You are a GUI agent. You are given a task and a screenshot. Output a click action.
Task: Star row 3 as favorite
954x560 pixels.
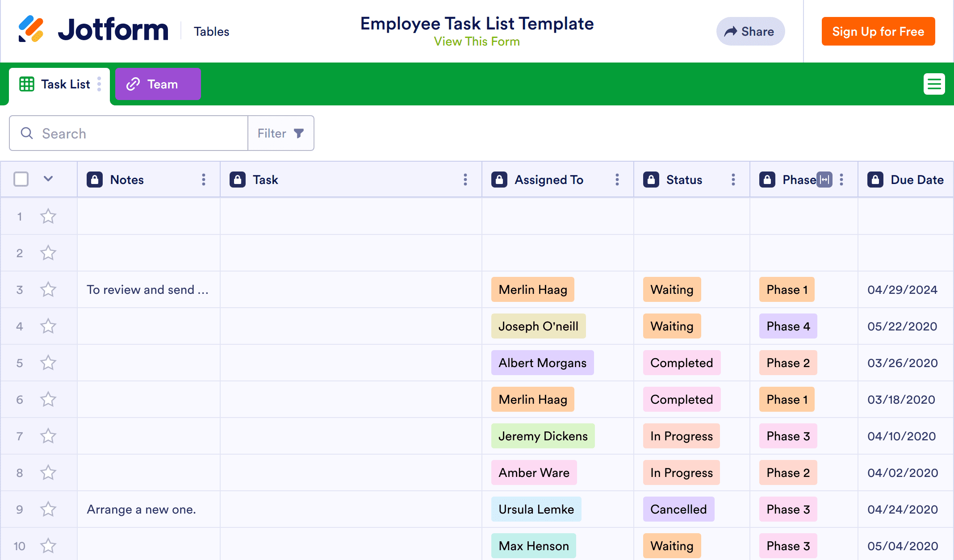pyautogui.click(x=48, y=289)
